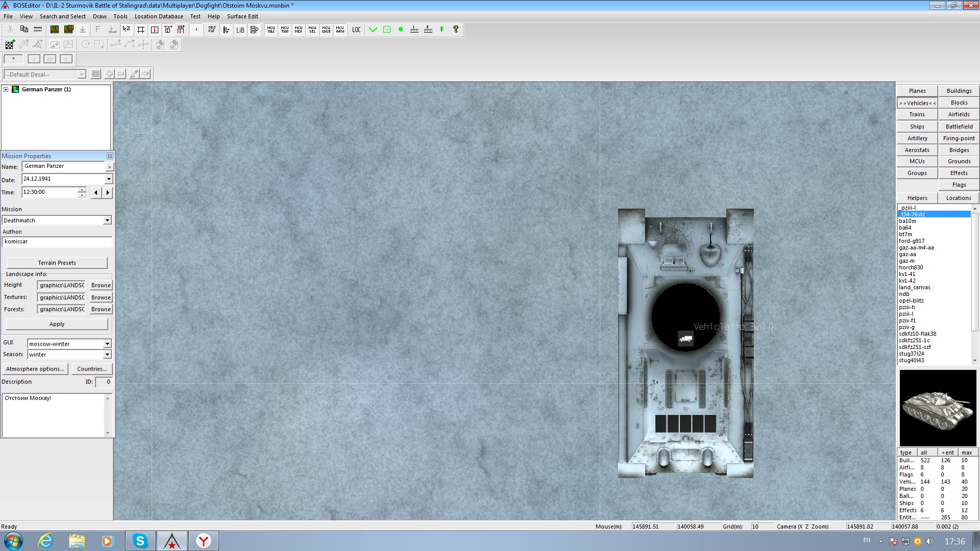The height and width of the screenshot is (551, 980).
Task: Click the green up-arrow toolbar icon
Action: (x=442, y=30)
